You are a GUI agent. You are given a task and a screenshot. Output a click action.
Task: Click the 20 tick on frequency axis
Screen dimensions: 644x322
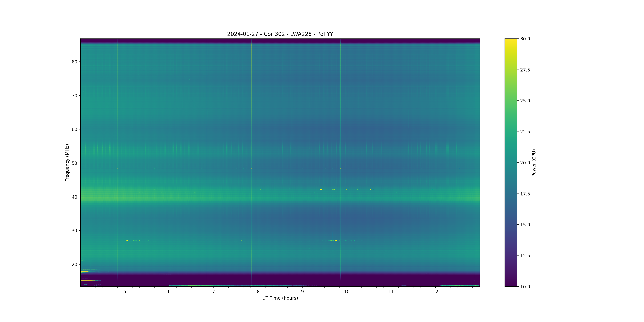75,265
